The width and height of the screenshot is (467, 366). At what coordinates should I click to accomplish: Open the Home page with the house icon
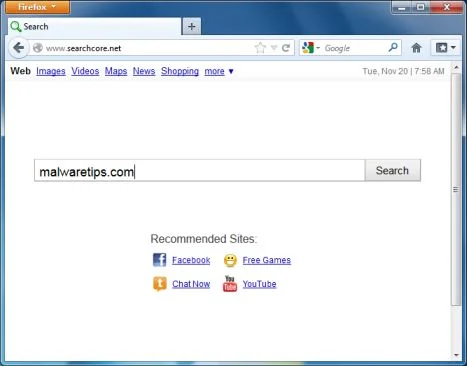pos(416,48)
